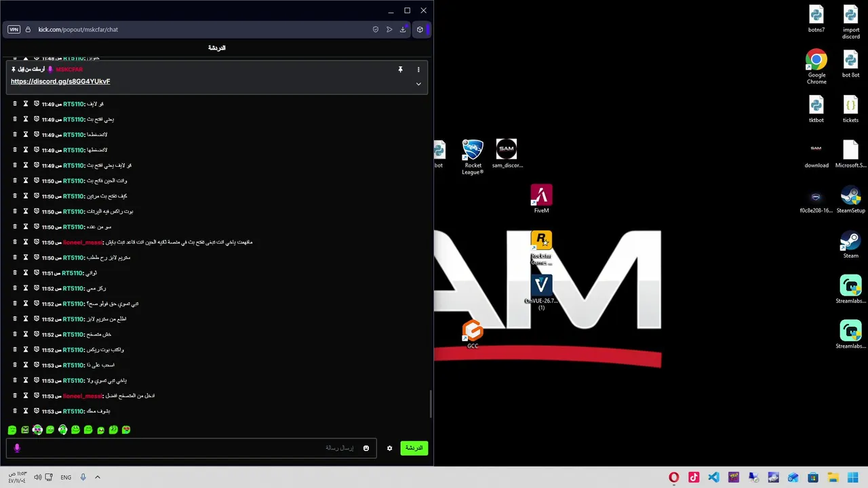Select GCC desktop shortcut
Image resolution: width=868 pixels, height=488 pixels.
473,335
